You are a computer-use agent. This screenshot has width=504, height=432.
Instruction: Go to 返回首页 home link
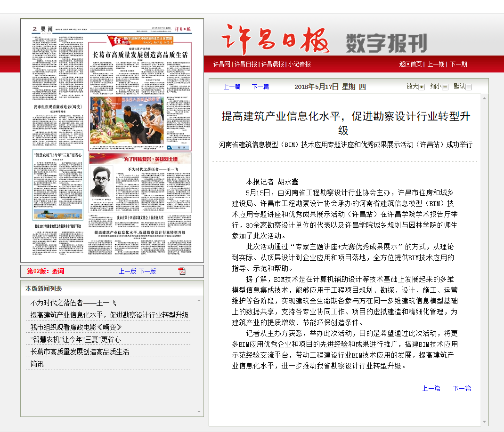coord(410,64)
